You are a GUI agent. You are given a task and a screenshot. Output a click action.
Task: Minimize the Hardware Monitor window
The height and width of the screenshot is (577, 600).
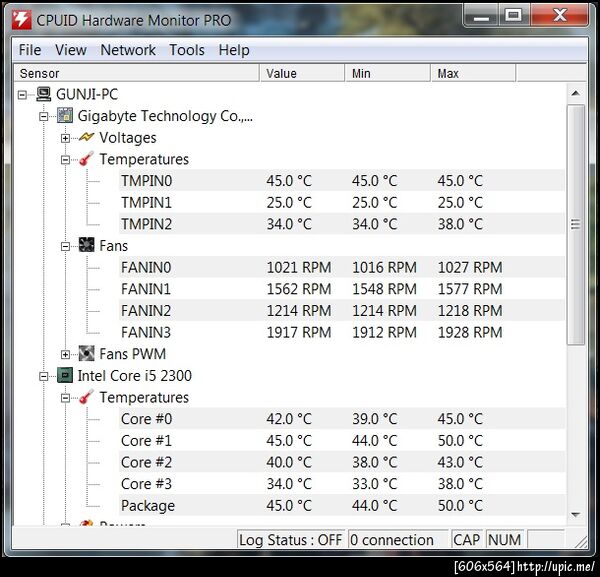coord(481,16)
